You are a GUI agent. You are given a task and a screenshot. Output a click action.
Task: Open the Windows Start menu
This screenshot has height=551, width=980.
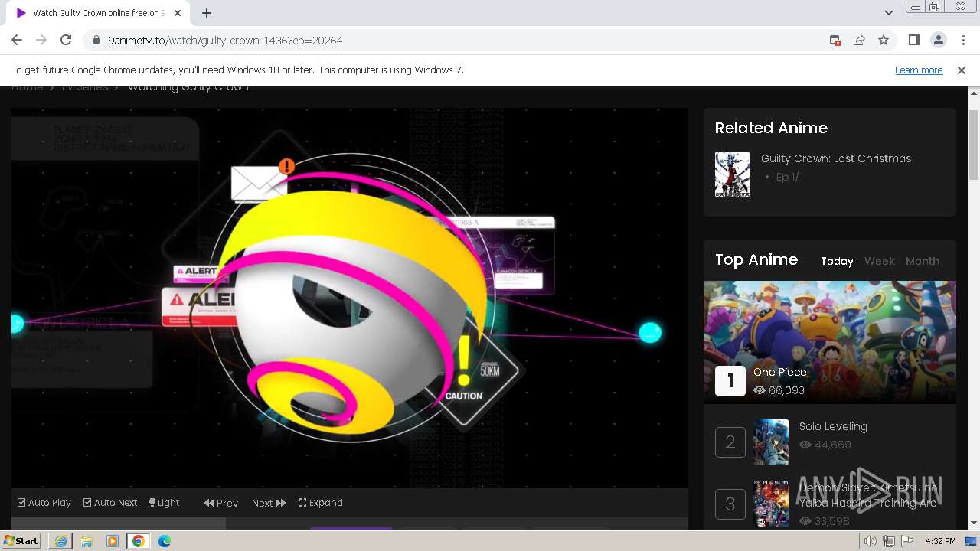point(21,541)
